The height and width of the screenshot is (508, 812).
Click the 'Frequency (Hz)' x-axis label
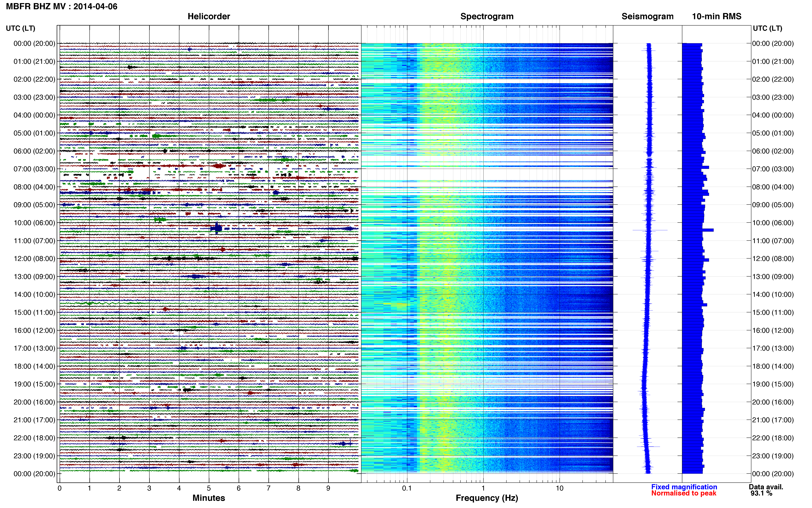(487, 498)
